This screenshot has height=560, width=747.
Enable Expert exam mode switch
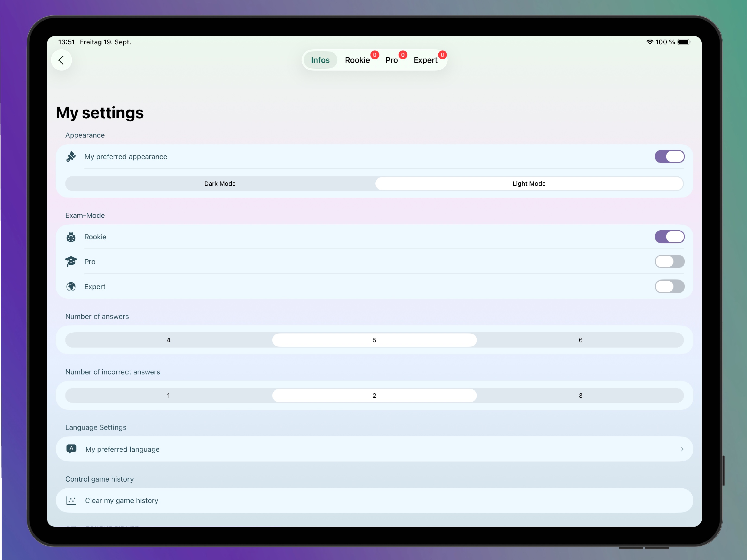coord(669,287)
